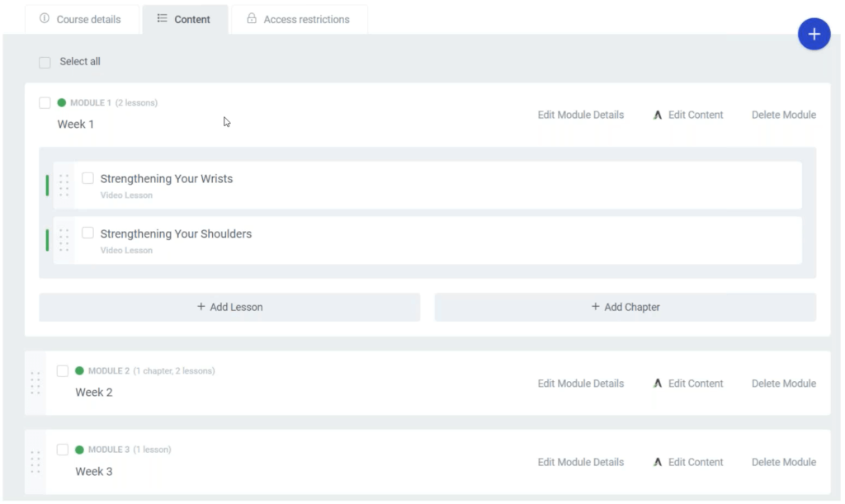Click Module 3 green status dot

click(79, 450)
